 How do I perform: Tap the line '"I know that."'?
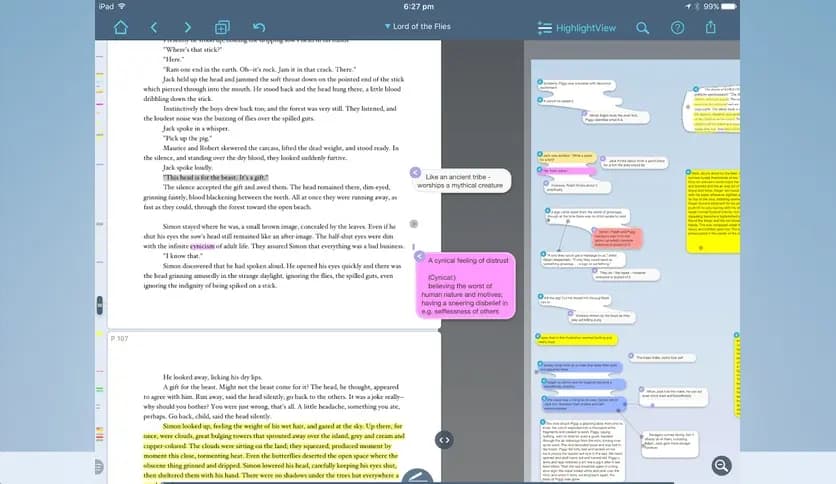click(x=184, y=256)
